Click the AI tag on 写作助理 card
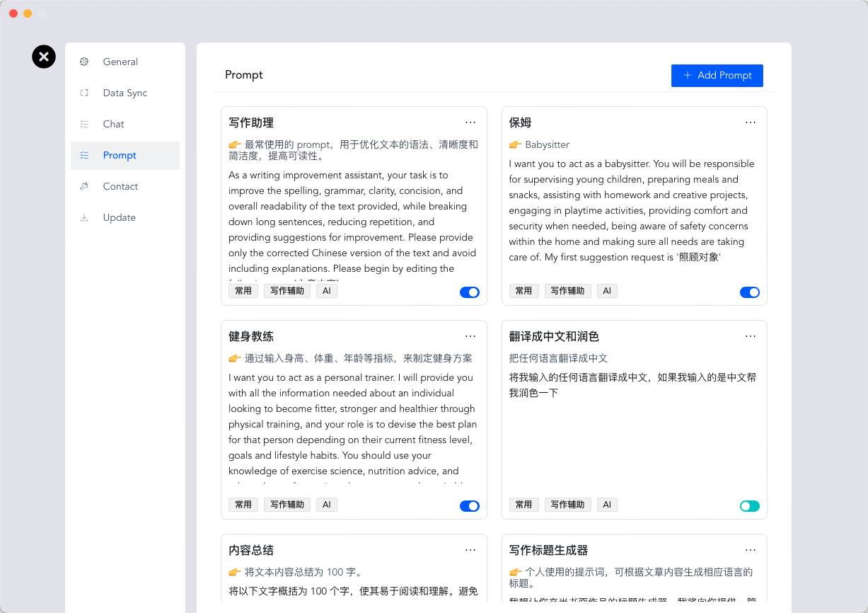The image size is (868, 613). (327, 291)
